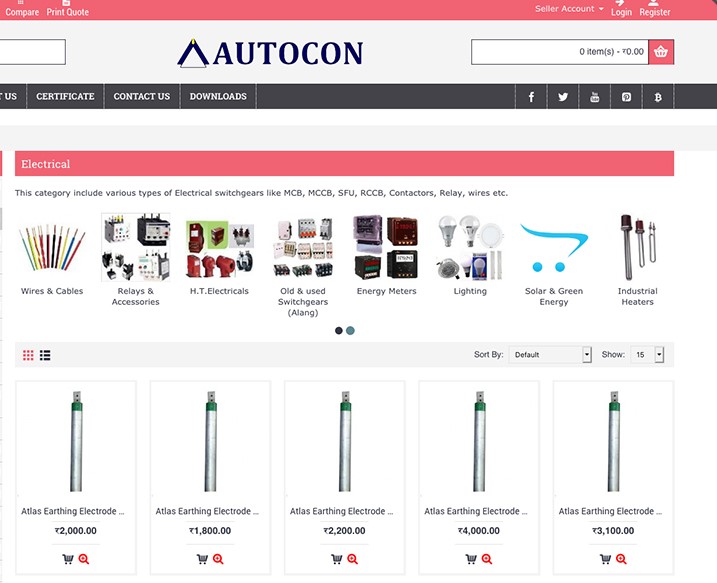Switch to grid view
Screen dimensions: 717x583
click(28, 355)
